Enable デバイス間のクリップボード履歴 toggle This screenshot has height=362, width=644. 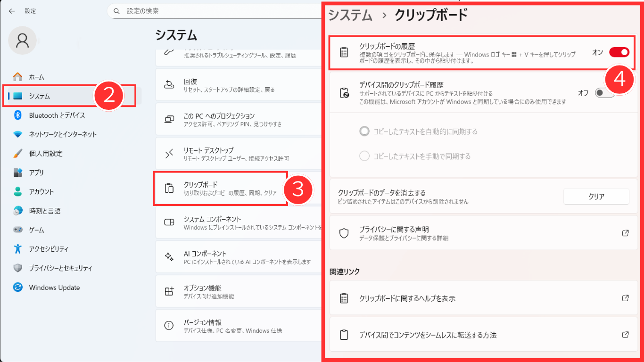(x=604, y=93)
